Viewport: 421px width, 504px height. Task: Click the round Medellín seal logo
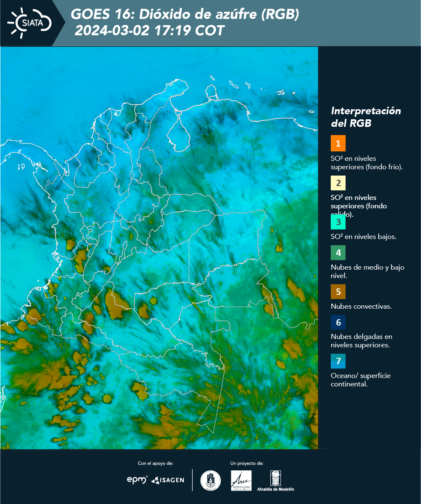tap(210, 480)
